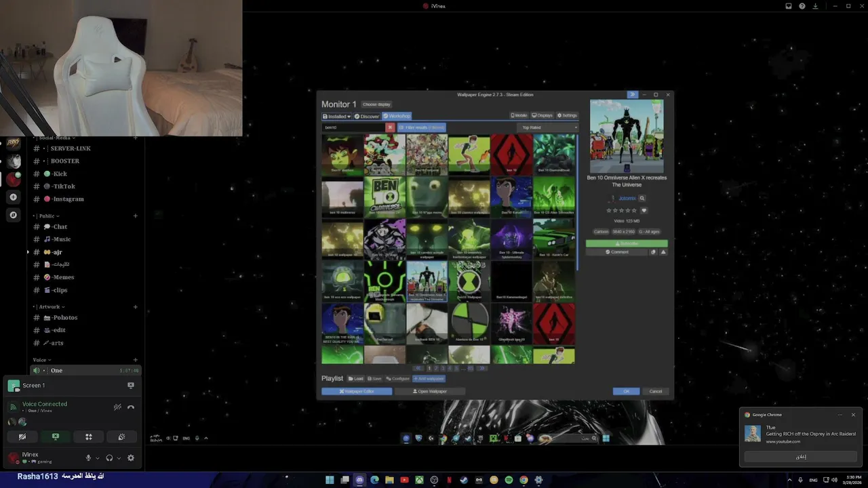Collapse the Voice category
This screenshot has width=868, height=488.
[x=42, y=360]
